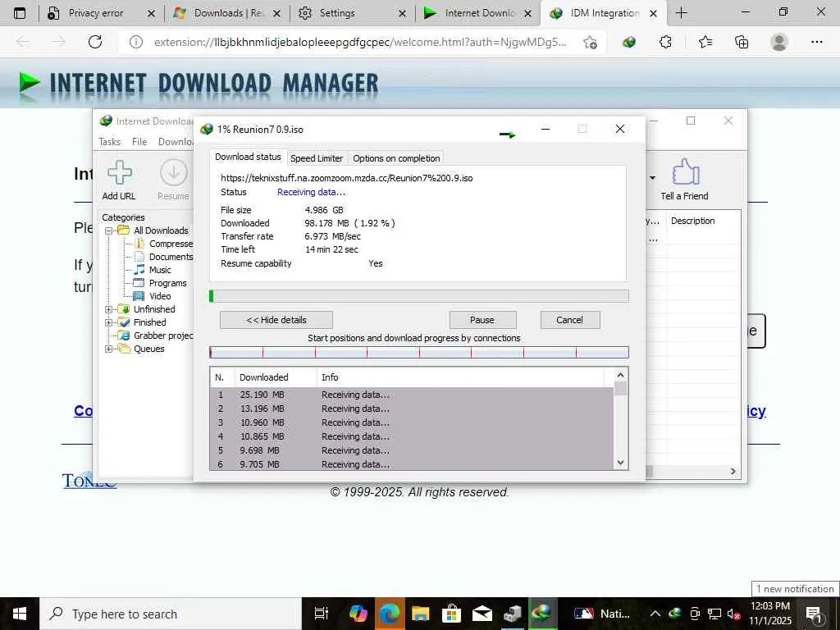Screen dimensions: 840x630
Task: Open Edge Settings and more menu
Action: coord(816,42)
